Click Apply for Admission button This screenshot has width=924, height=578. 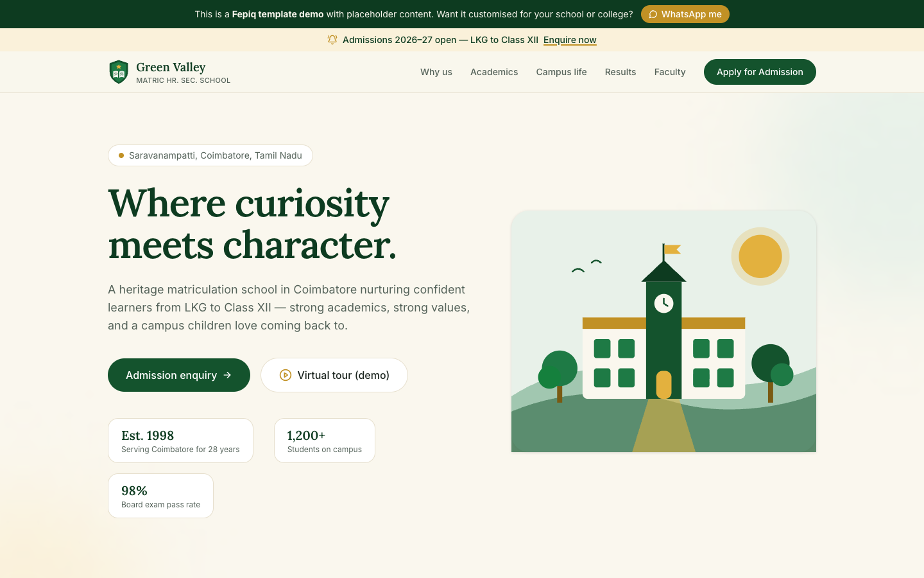tap(760, 72)
